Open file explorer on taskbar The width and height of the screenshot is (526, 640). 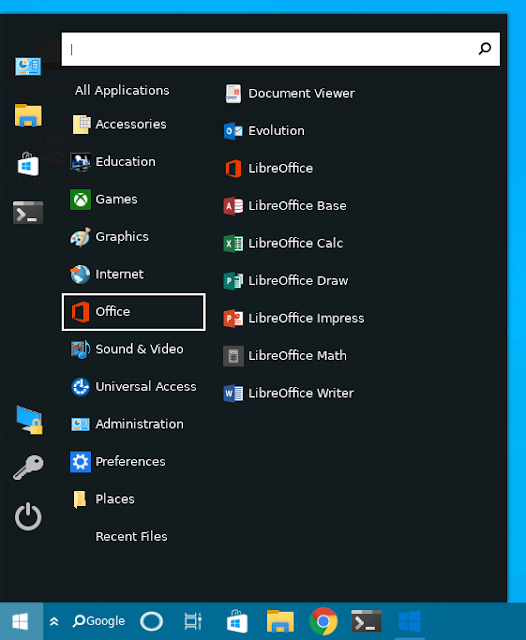pyautogui.click(x=280, y=622)
